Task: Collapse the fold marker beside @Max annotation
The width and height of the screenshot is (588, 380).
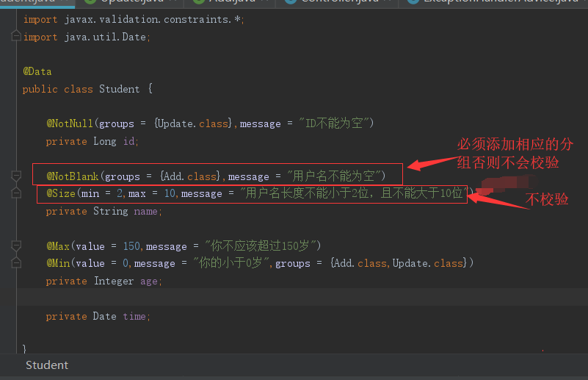Action: [16, 245]
